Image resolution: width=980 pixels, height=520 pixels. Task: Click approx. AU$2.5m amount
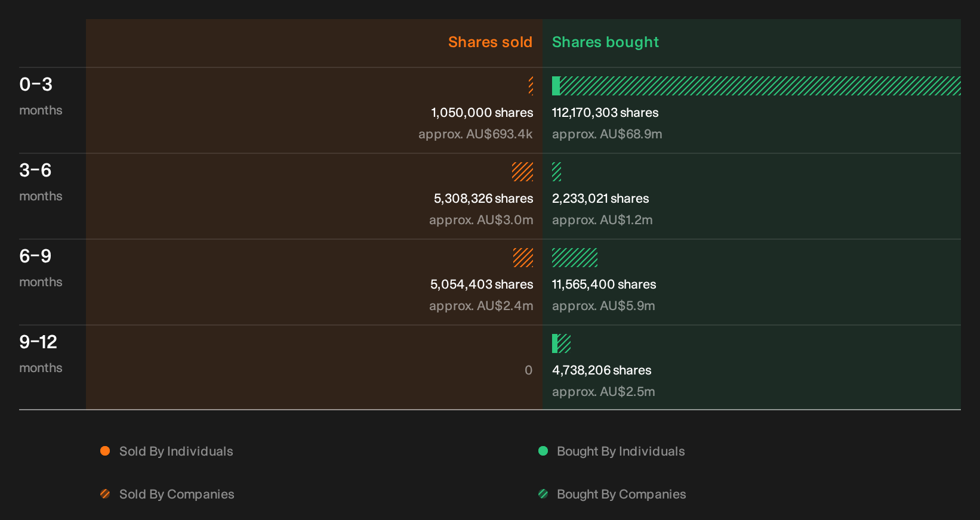(x=603, y=392)
